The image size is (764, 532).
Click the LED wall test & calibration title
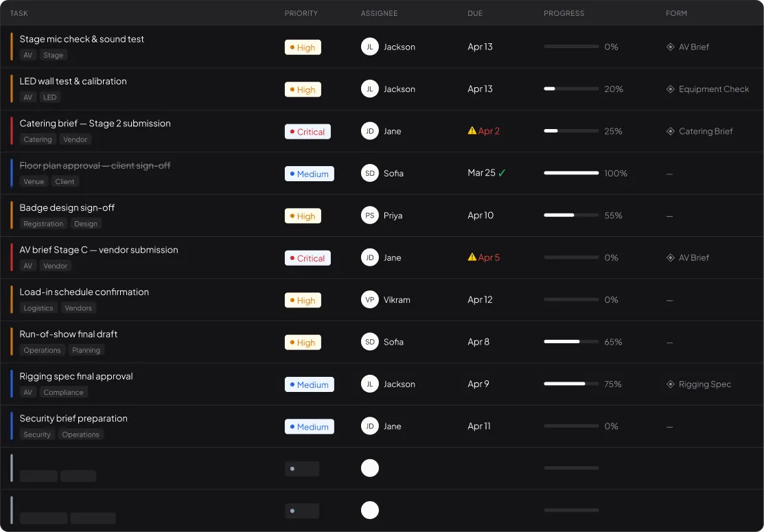[73, 82]
